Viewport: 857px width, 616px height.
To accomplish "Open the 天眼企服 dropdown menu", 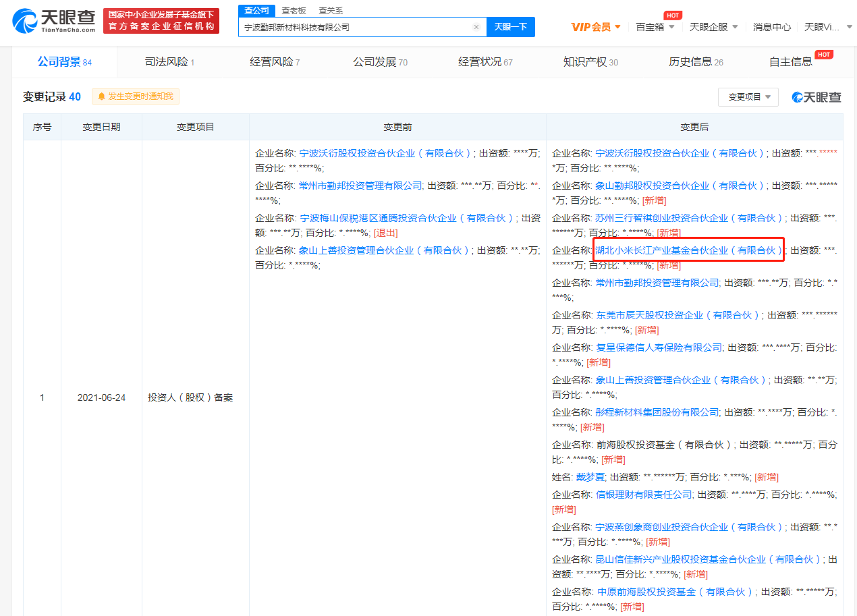I will click(713, 27).
